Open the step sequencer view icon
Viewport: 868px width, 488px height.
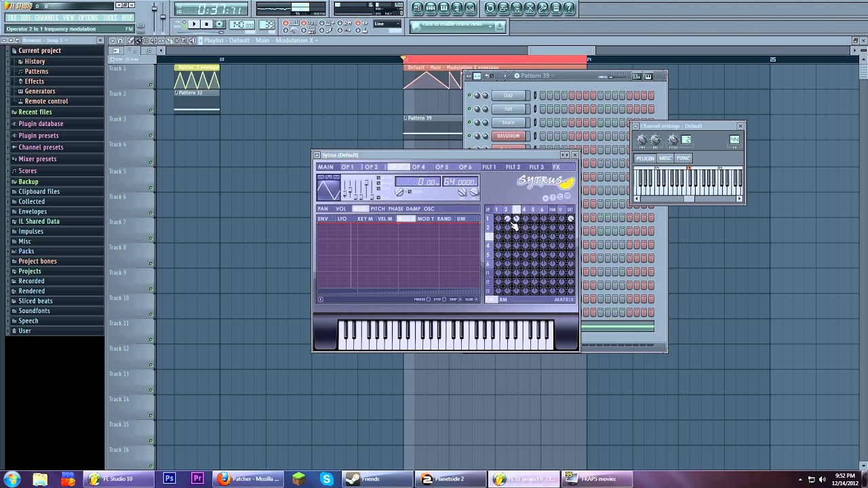coord(431,8)
